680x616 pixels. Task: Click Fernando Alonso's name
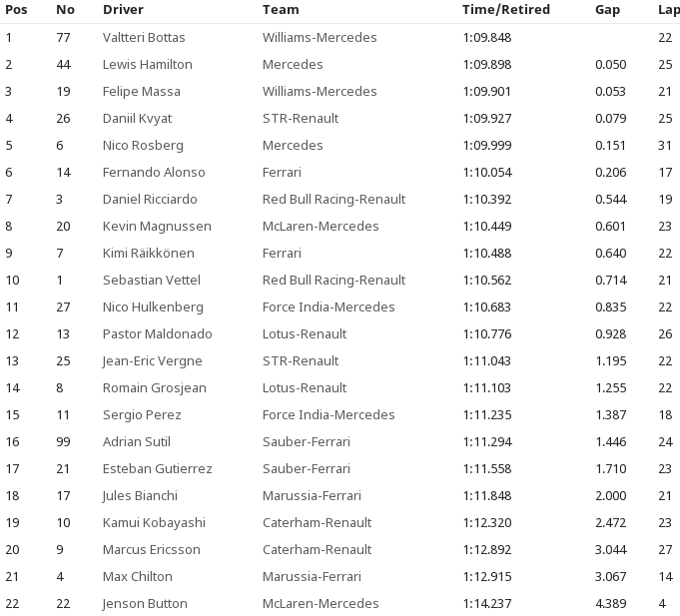tap(154, 172)
